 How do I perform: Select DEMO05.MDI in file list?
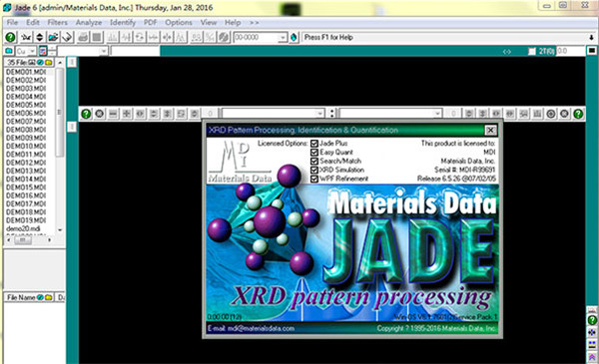[x=26, y=105]
